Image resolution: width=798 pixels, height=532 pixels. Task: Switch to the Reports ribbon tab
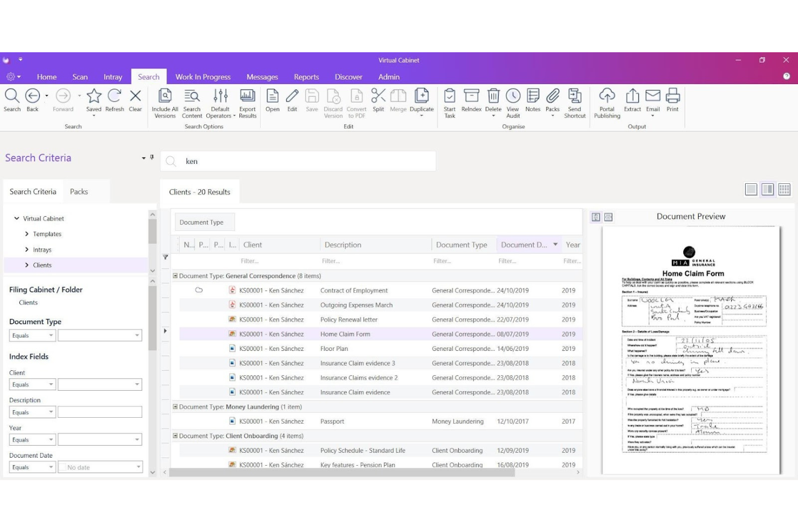point(306,77)
